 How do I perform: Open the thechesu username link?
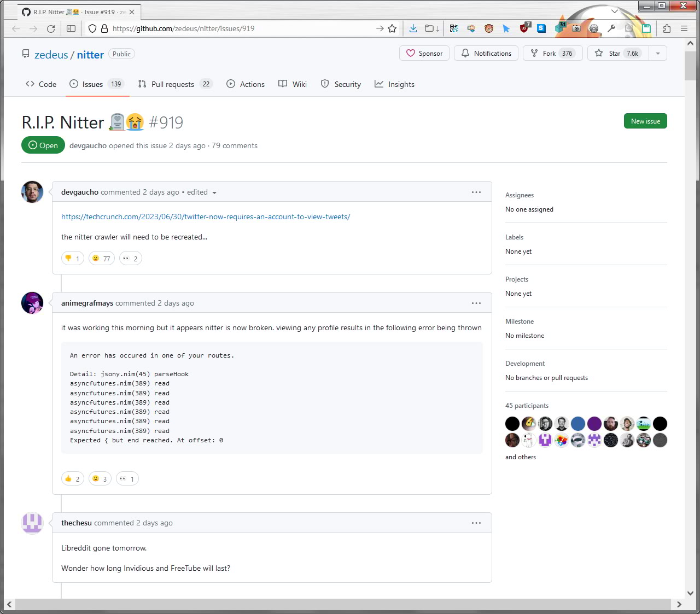pyautogui.click(x=77, y=523)
